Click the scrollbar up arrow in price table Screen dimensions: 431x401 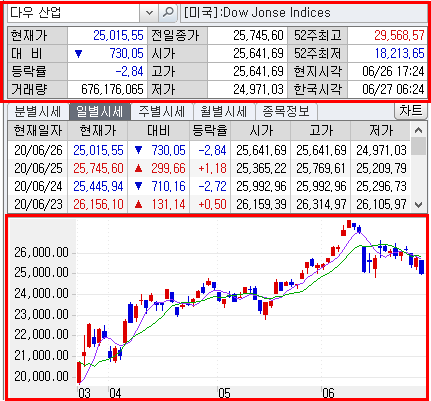coord(419,130)
